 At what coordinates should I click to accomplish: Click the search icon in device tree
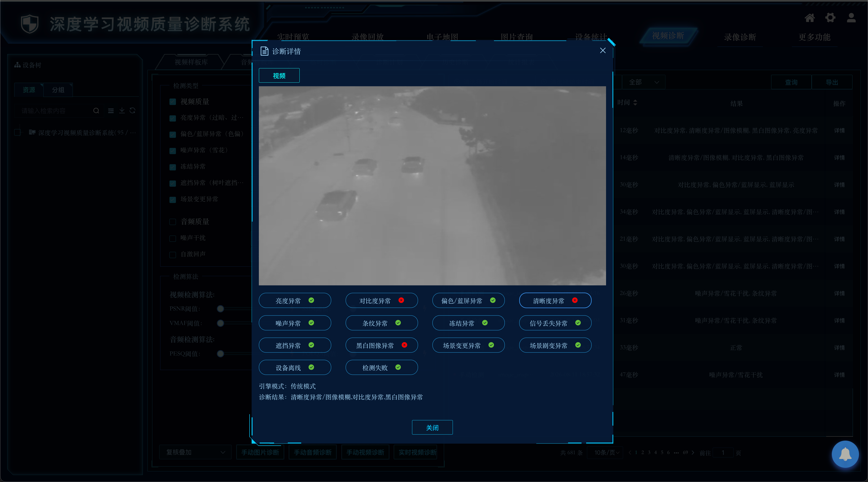96,111
